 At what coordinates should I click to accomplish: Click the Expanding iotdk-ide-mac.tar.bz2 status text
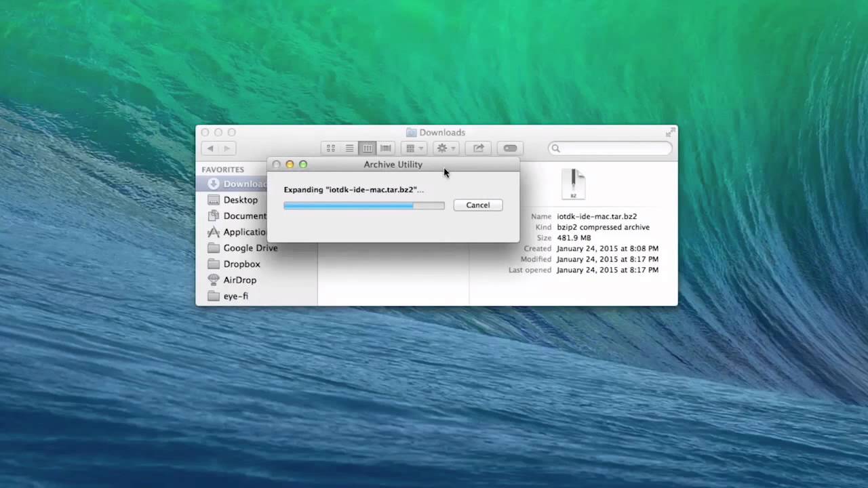click(x=353, y=190)
